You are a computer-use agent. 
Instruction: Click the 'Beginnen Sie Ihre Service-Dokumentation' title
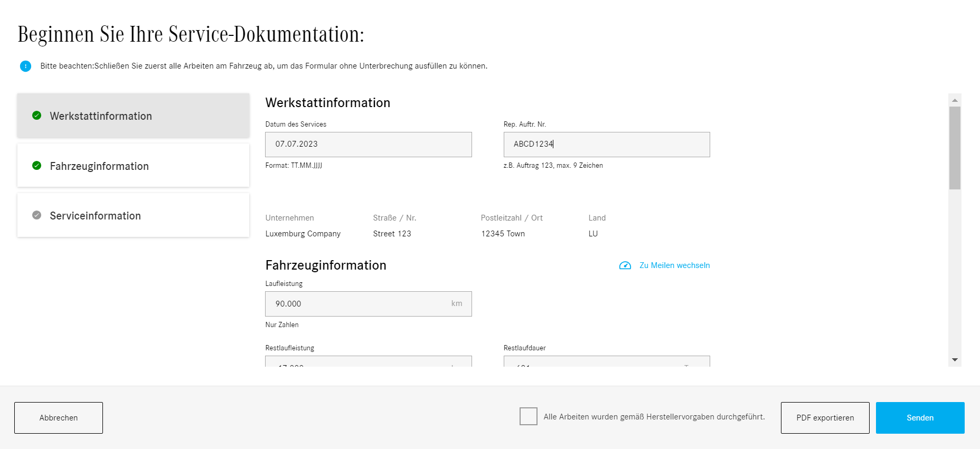pyautogui.click(x=191, y=35)
